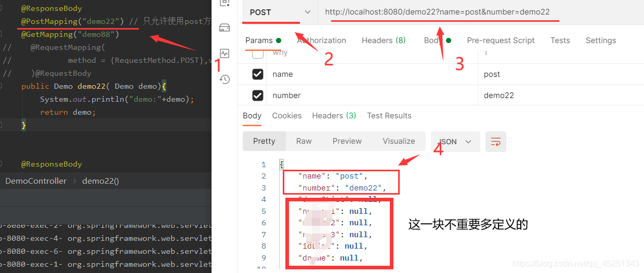Choose Pretty response view
The height and width of the screenshot is (273, 644).
[x=264, y=141]
